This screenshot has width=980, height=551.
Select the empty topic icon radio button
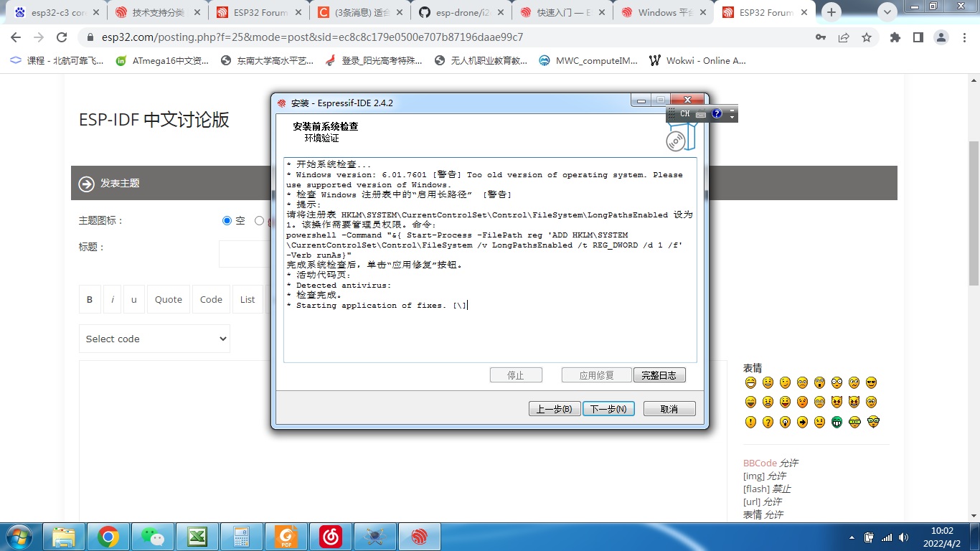(227, 221)
